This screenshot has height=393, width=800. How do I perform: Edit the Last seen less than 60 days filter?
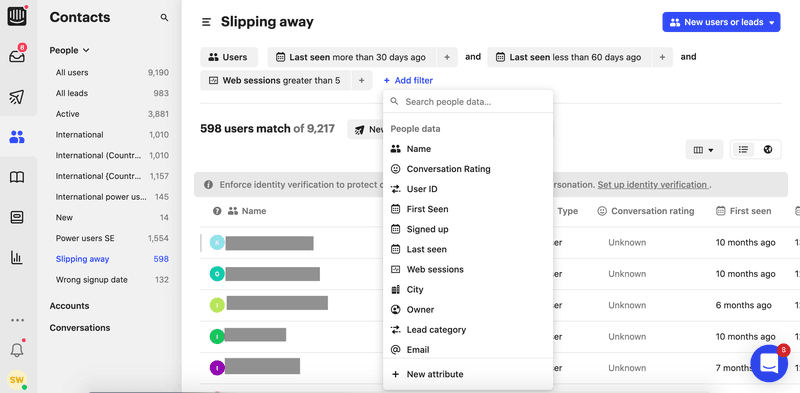click(569, 57)
